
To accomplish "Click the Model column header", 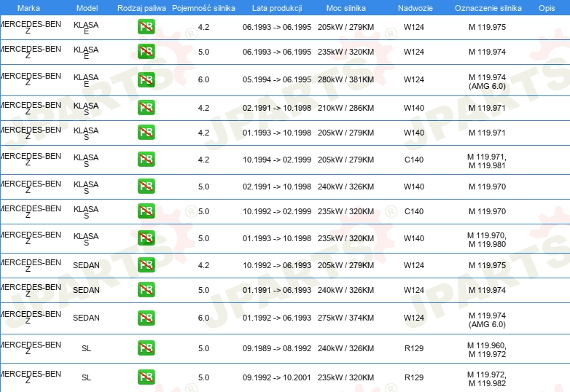I will point(87,8).
